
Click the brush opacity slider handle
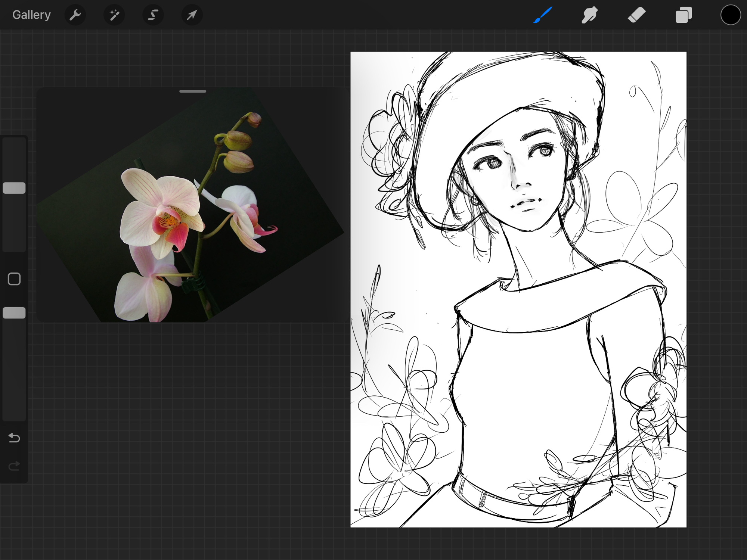point(14,313)
